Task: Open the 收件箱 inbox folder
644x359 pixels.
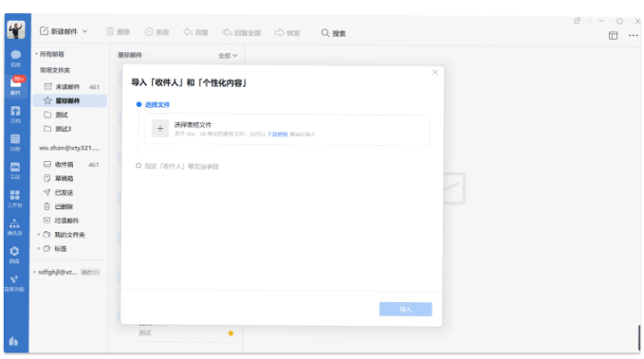Action: tap(70, 165)
